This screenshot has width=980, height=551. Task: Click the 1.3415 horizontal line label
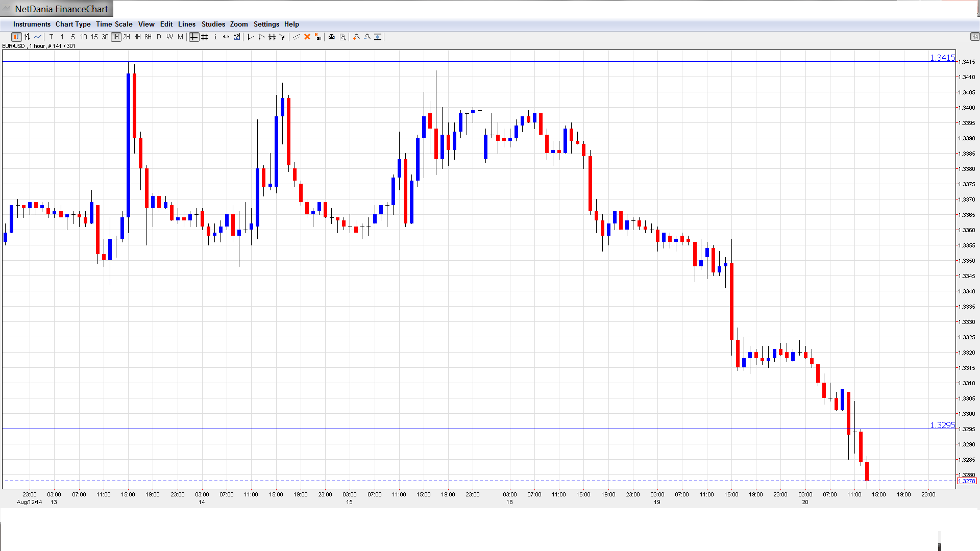(942, 58)
